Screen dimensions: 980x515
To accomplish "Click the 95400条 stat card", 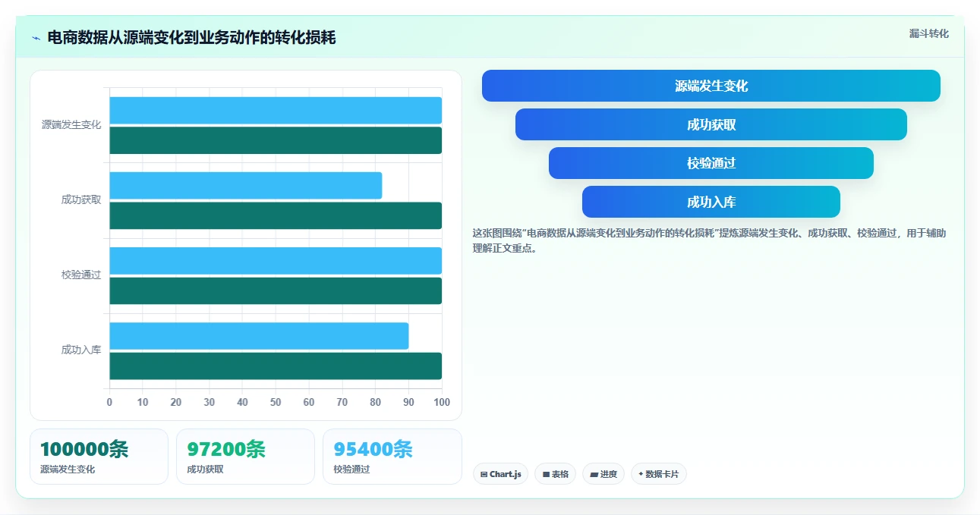I will coord(392,457).
